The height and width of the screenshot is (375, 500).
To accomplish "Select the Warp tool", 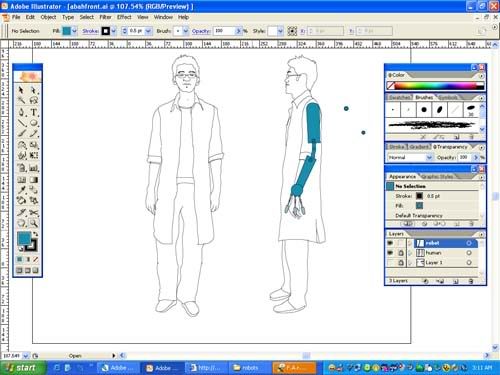I will click(x=21, y=156).
